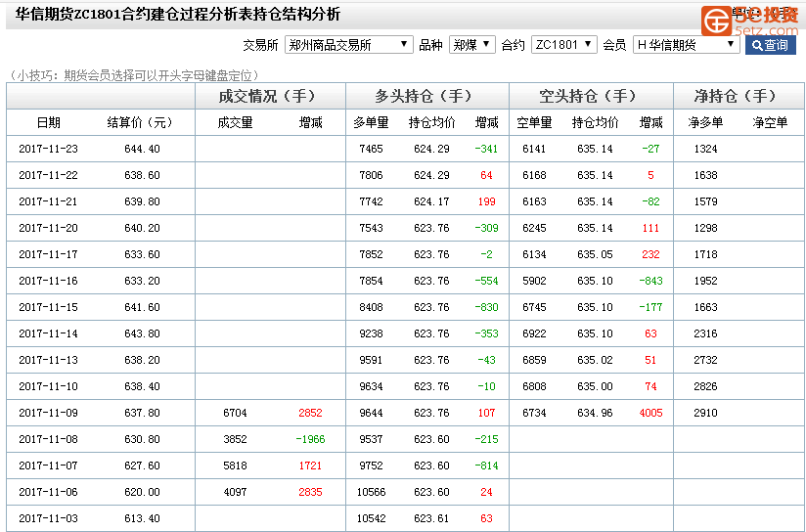806x532 pixels.
Task: Select the date cell 2017-11-21
Action: click(48, 201)
